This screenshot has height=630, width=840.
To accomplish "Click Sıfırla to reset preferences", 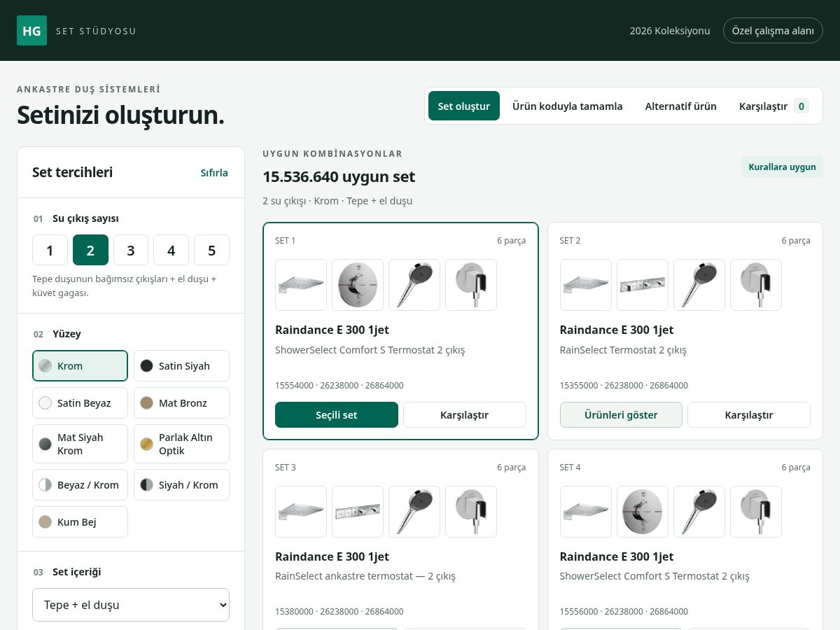I will coord(214,173).
